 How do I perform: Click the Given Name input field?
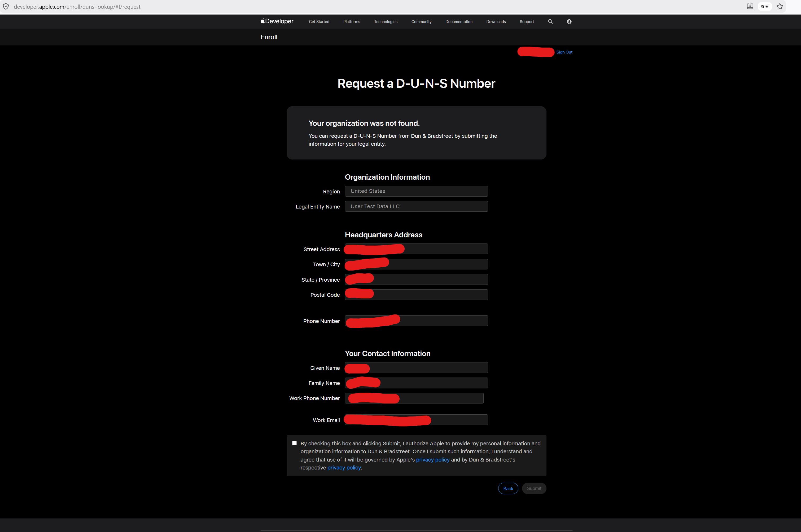coord(416,368)
